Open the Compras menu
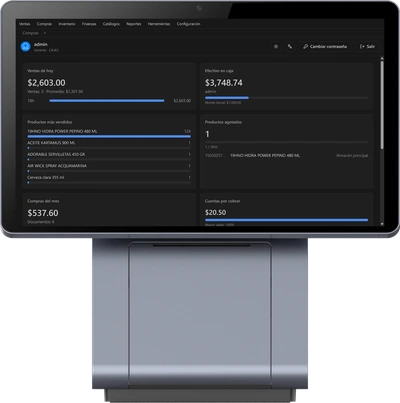 [44, 24]
